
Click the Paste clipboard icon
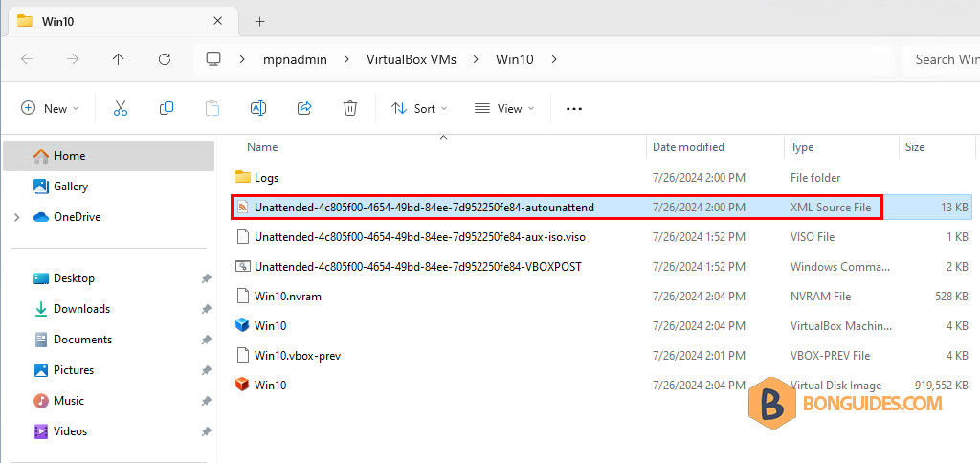[212, 108]
